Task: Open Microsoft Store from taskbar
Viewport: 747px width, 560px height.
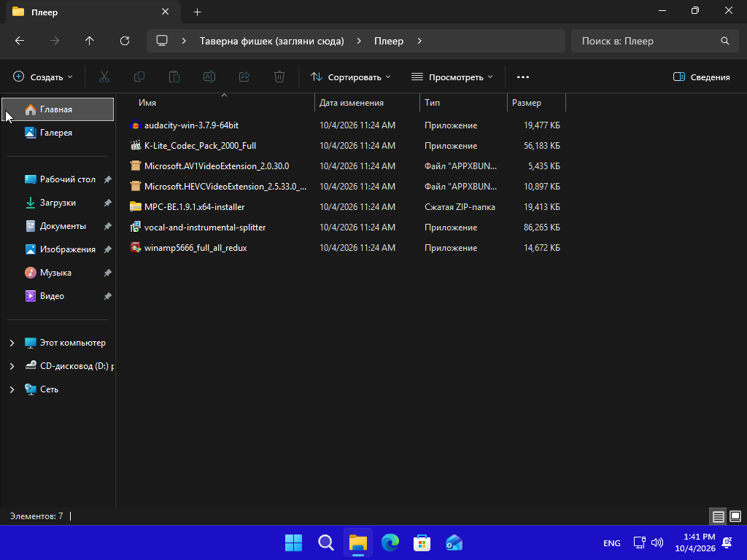Action: [x=422, y=542]
